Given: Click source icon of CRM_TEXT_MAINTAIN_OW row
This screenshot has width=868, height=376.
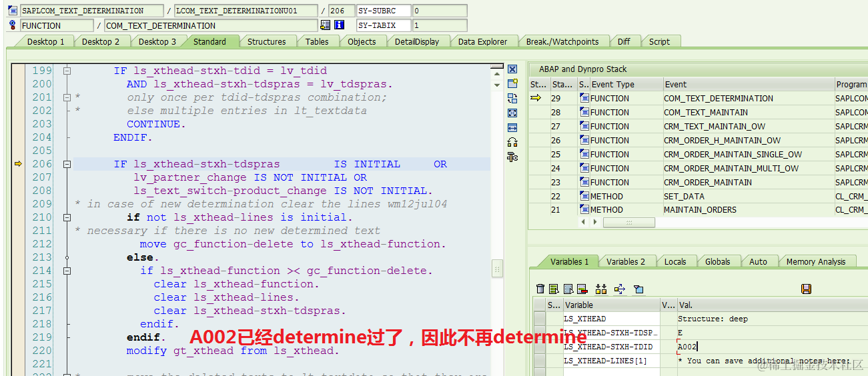Looking at the screenshot, I should coord(584,126).
